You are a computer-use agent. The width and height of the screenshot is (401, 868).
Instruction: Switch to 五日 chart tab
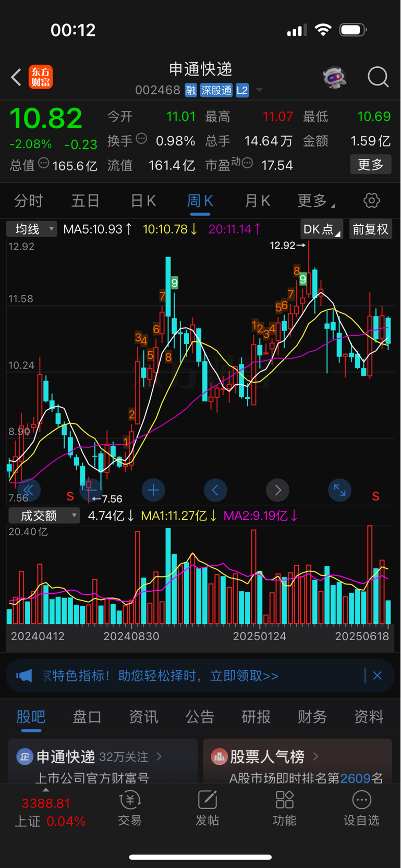point(86,201)
